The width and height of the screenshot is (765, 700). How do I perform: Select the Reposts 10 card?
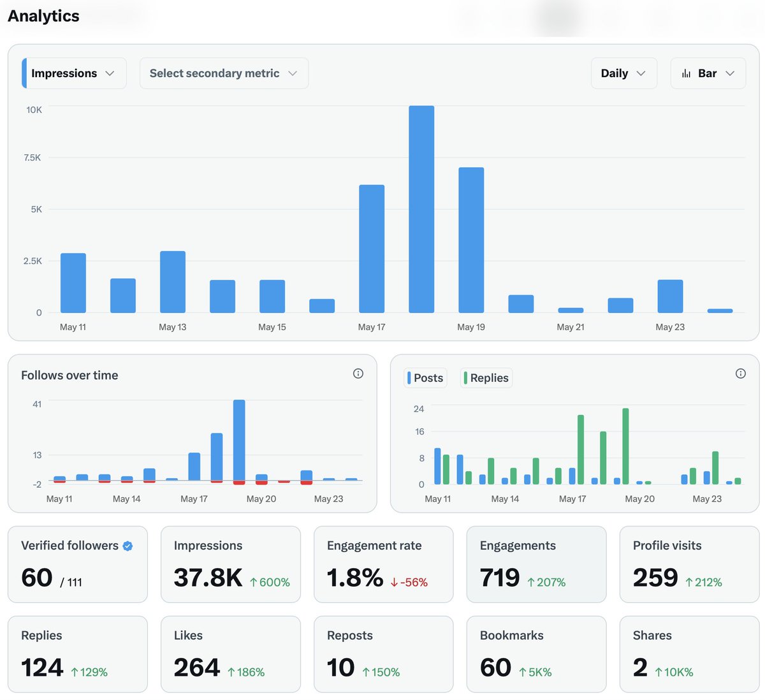[x=384, y=654]
